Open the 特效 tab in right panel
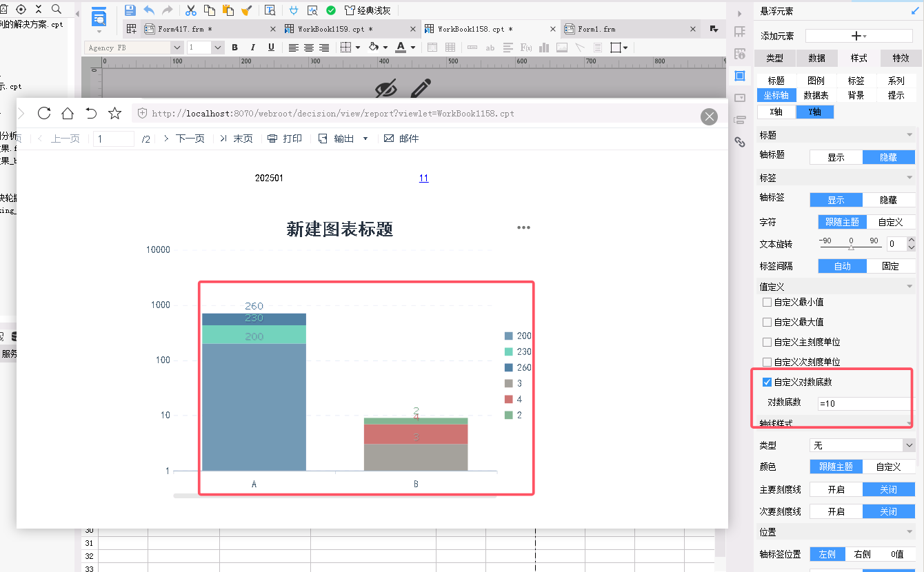Screen dimensions: 924x572 click(x=901, y=58)
